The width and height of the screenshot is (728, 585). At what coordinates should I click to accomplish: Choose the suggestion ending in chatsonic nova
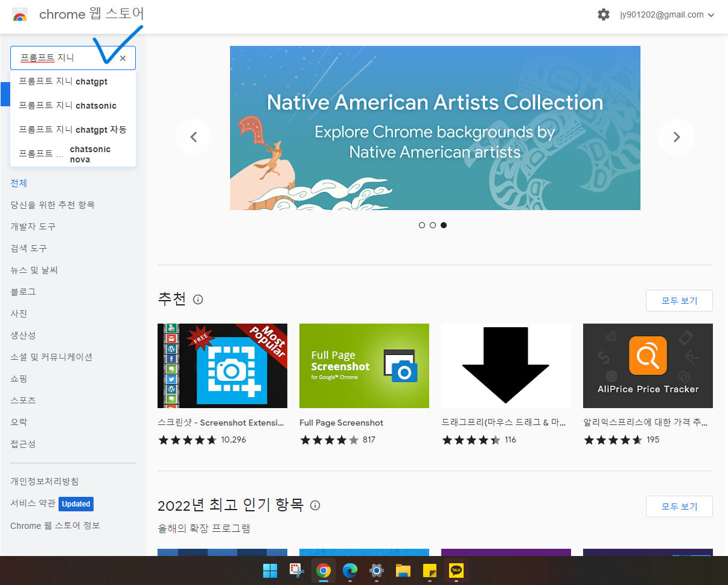(73, 154)
